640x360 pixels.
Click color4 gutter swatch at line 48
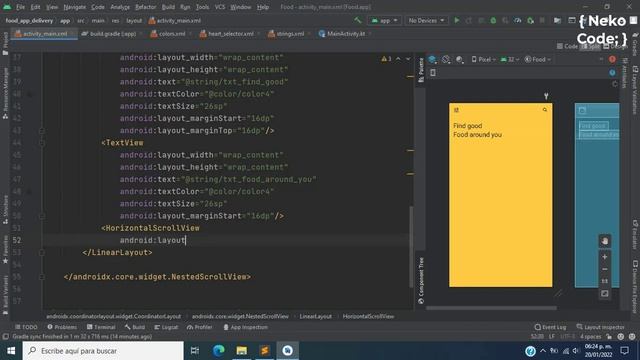pos(29,191)
